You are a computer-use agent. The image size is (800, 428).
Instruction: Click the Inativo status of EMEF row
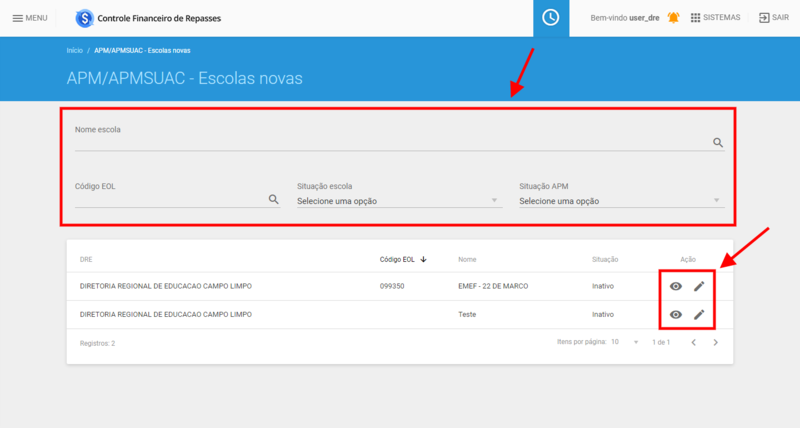[x=603, y=286]
